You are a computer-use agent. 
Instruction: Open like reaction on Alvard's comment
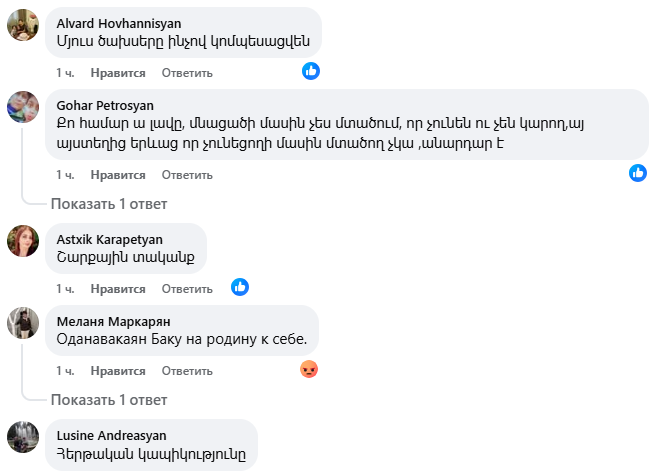(x=311, y=72)
